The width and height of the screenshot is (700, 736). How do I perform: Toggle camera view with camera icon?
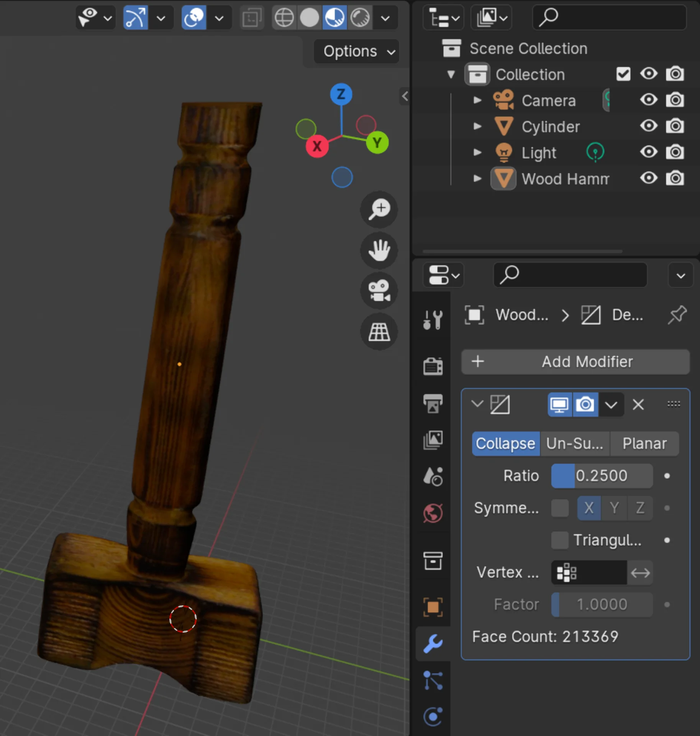click(379, 291)
